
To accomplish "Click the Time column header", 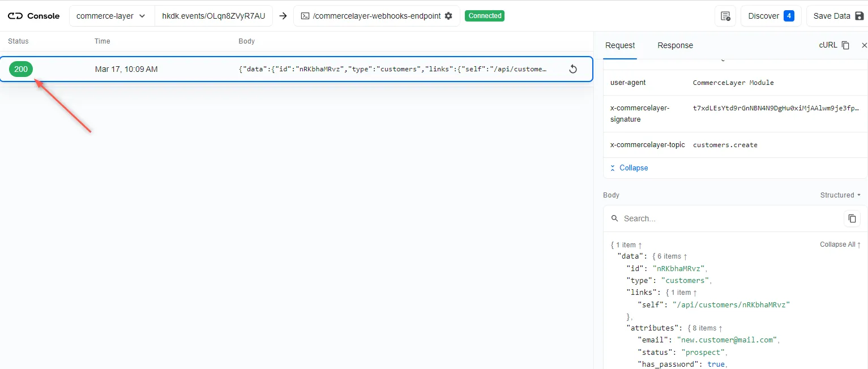I will click(x=102, y=41).
